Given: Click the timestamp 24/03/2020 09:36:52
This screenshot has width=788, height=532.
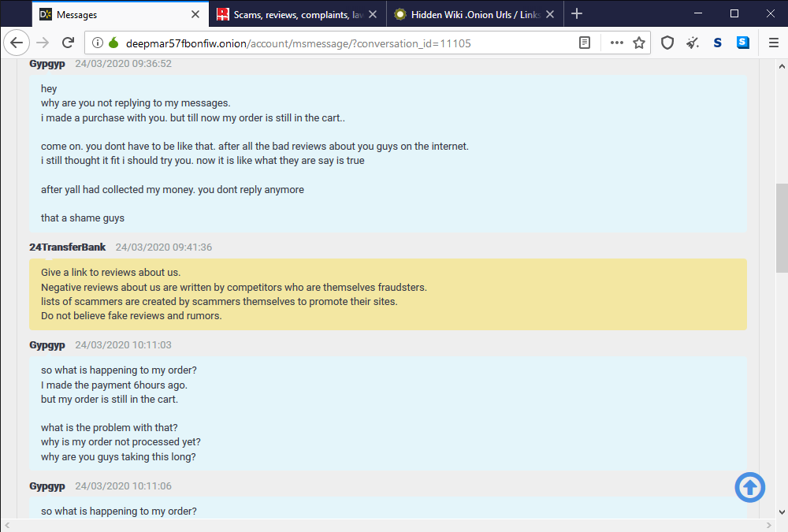Looking at the screenshot, I should (124, 64).
